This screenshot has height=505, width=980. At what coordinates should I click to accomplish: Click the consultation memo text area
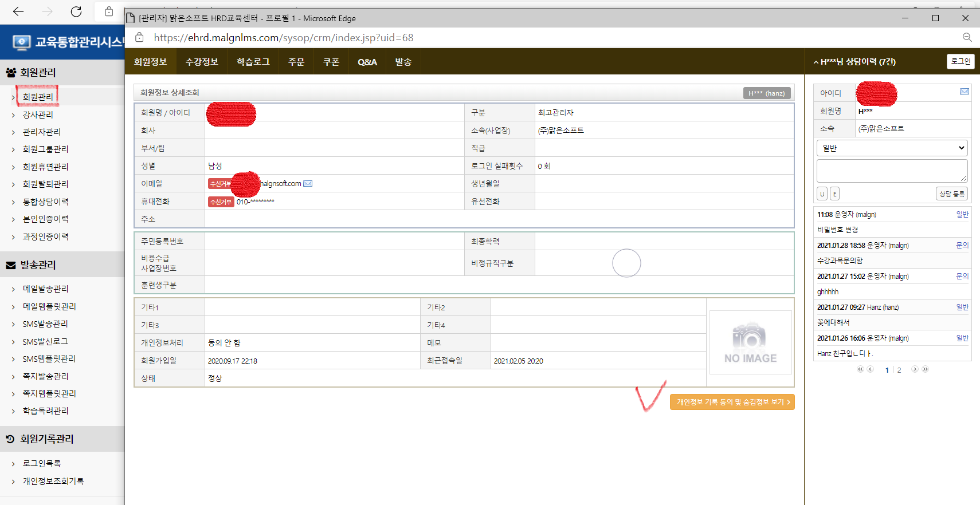(x=892, y=171)
